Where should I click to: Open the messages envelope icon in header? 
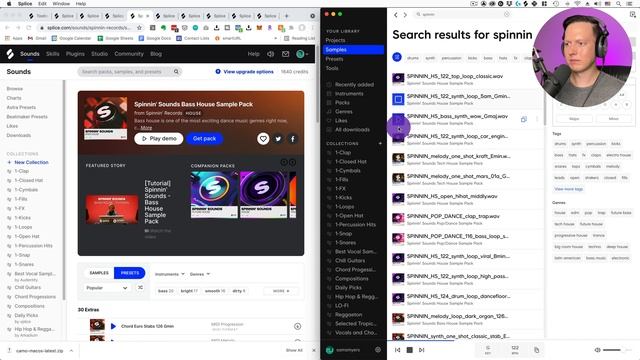click(x=285, y=54)
